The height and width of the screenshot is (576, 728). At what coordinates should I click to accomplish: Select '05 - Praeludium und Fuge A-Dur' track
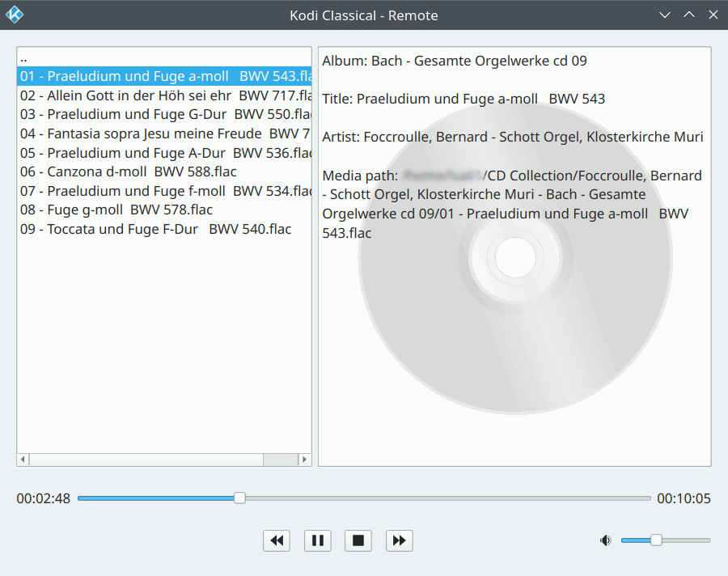pos(164,153)
